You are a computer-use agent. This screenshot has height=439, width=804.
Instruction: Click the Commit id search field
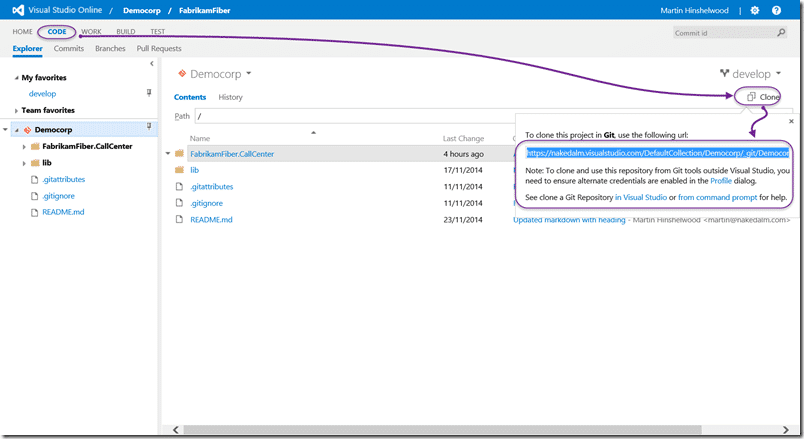723,33
